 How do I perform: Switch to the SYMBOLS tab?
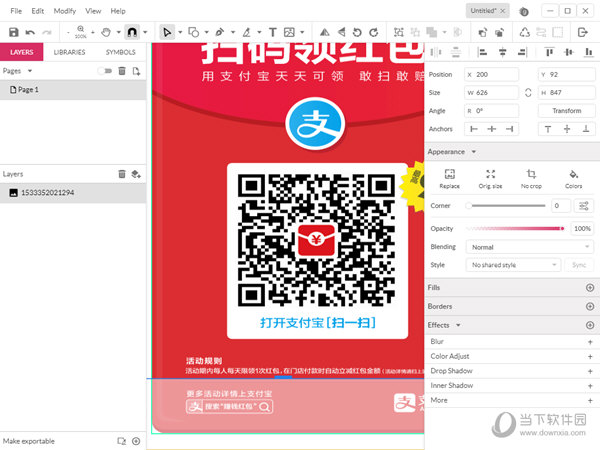(x=121, y=52)
